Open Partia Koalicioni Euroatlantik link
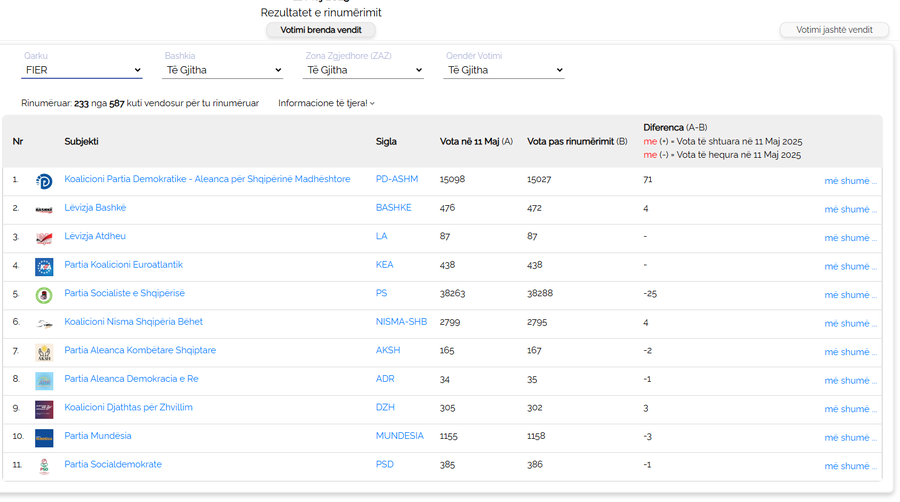Screen dimensions: 900x502 pos(123,264)
